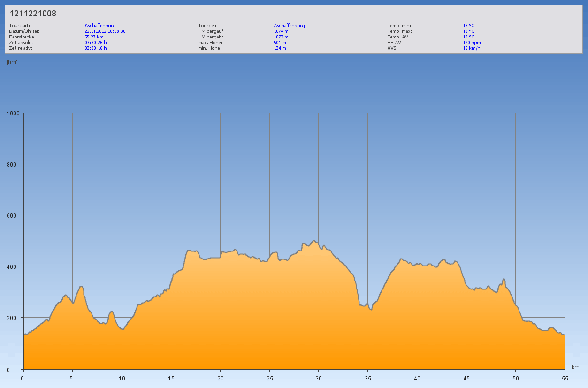The height and width of the screenshot is (388, 588).
Task: Select the AVS value 15 km/h
Action: click(472, 48)
